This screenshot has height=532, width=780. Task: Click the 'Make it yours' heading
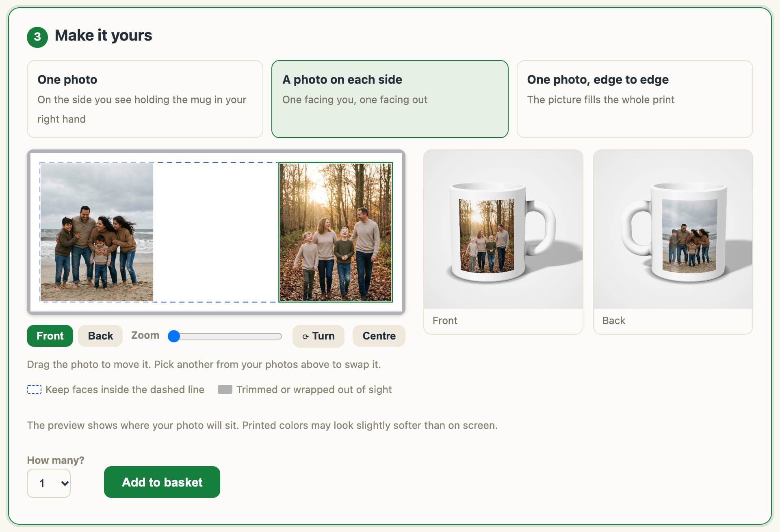point(104,36)
